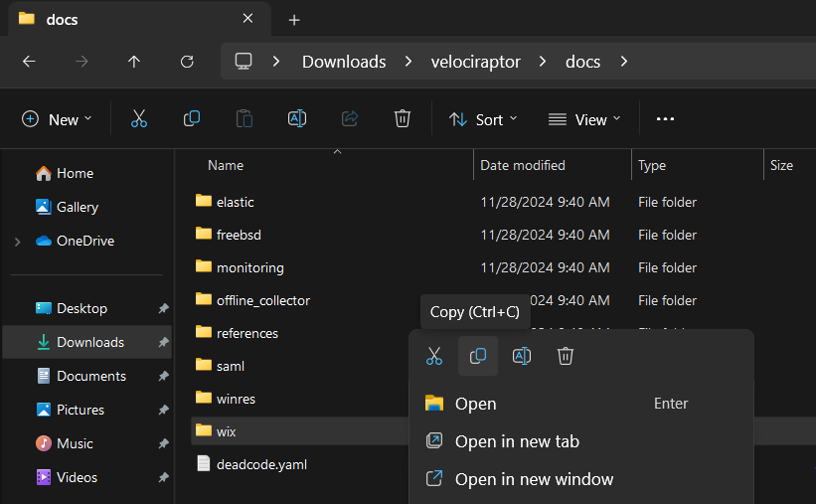Click Delete icon in the context menu
Screen dimensions: 816x504
(566, 356)
